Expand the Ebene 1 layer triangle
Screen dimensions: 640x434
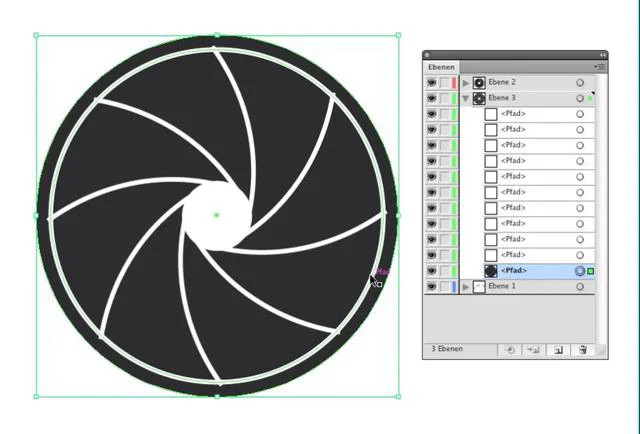pos(466,287)
